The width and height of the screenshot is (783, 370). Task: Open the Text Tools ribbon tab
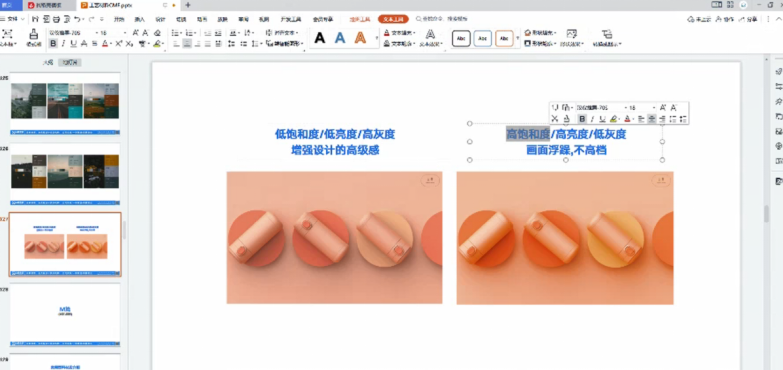(x=393, y=19)
